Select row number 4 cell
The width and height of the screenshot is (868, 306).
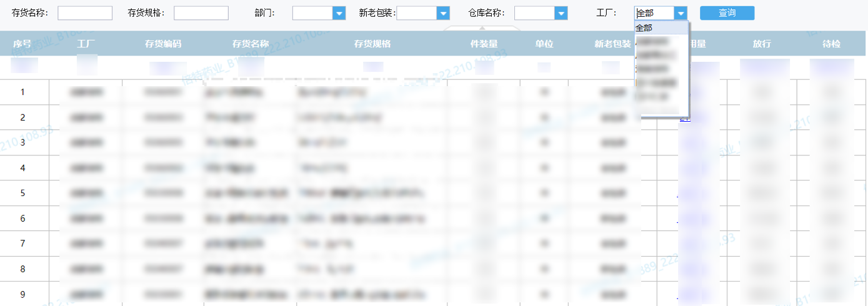23,168
